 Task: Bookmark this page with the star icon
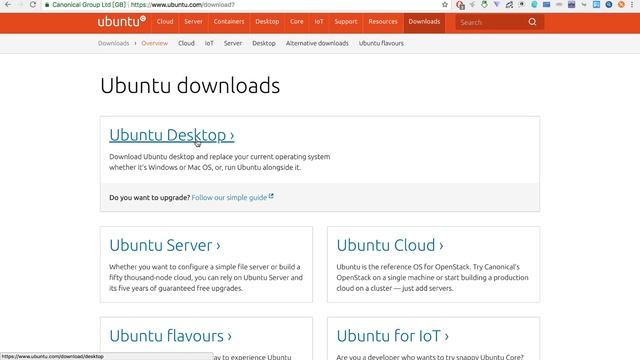pos(444,4)
